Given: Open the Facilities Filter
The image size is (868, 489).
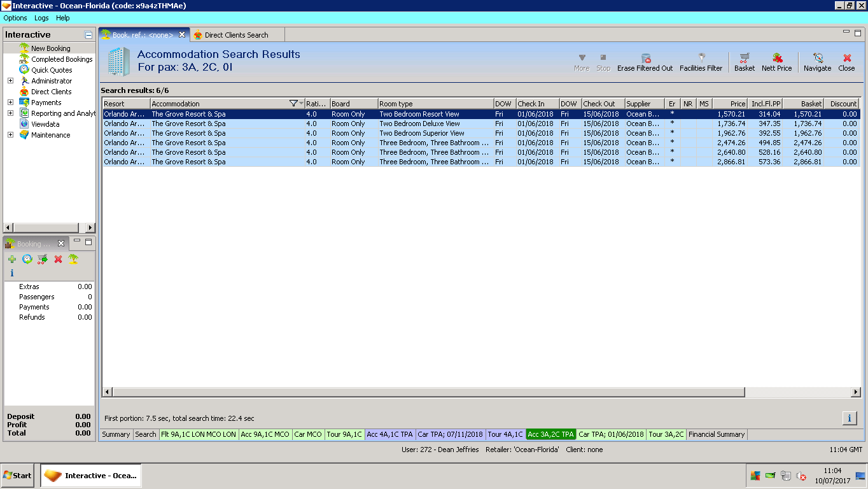Looking at the screenshot, I should click(x=701, y=58).
